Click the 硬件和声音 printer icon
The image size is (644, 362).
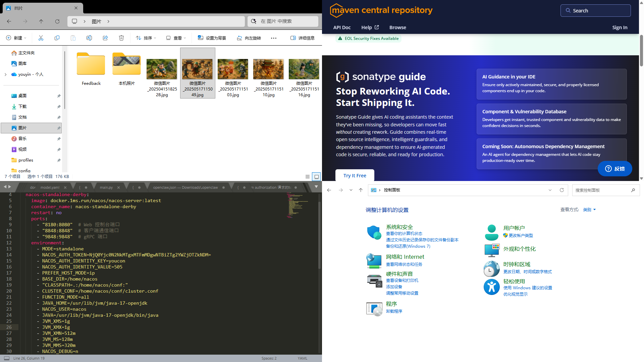374,281
